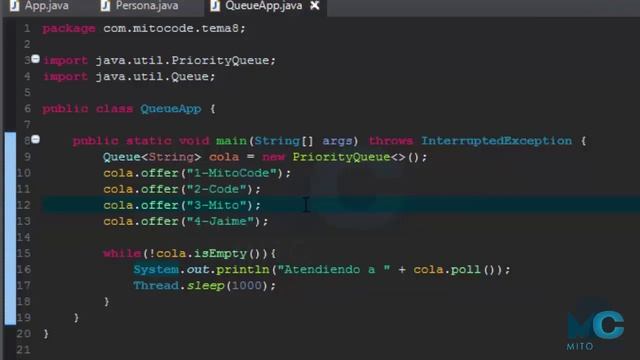Screen dimensions: 640x360
Task: Click the println method on line 16
Action: [242, 270]
